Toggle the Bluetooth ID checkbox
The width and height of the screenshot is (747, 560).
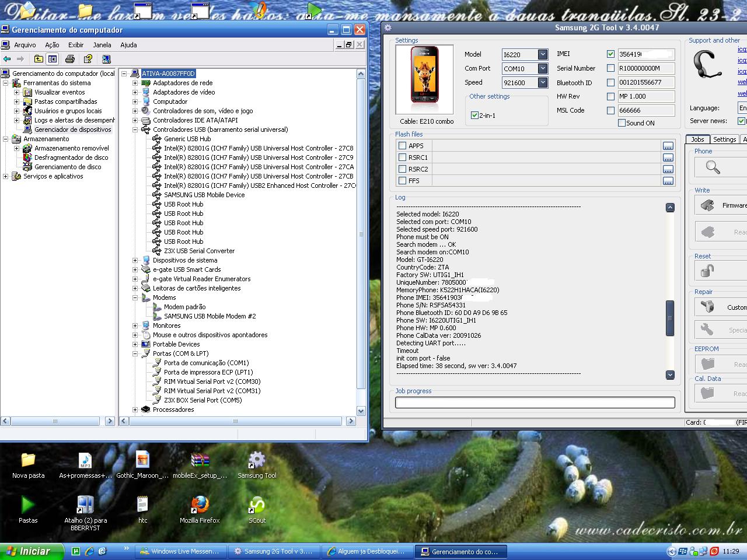coord(610,82)
